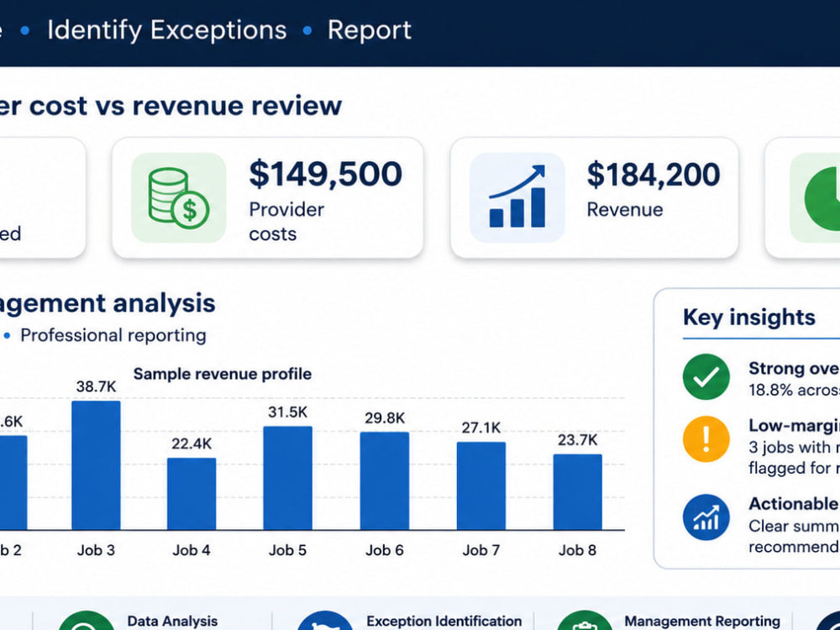Click the green pie chart icon
This screenshot has height=630, width=840.
pyautogui.click(x=815, y=197)
